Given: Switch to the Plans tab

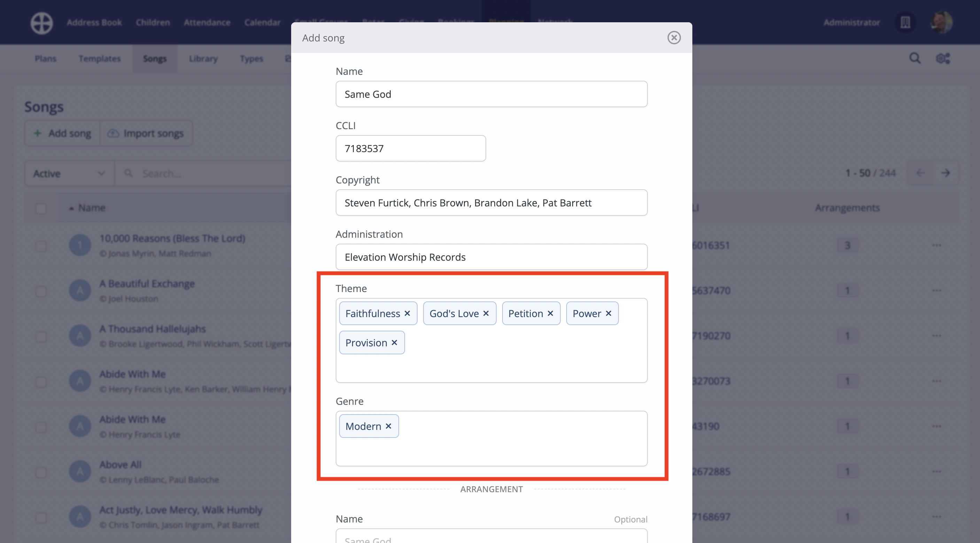Looking at the screenshot, I should pyautogui.click(x=45, y=58).
